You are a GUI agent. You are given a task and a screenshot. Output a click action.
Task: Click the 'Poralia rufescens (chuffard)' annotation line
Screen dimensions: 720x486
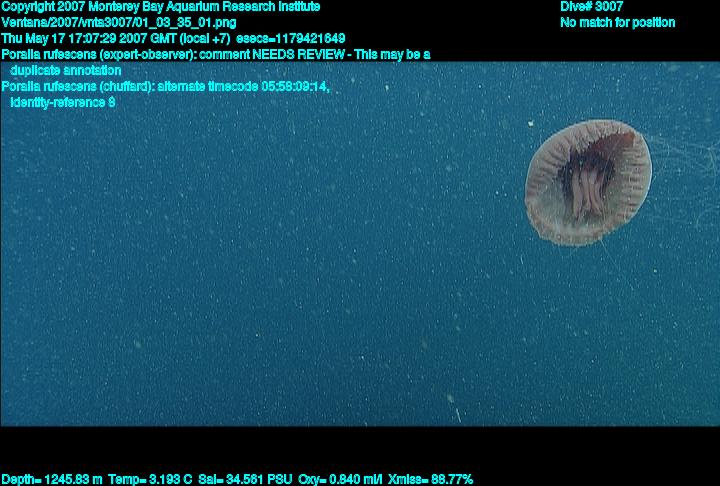click(166, 86)
